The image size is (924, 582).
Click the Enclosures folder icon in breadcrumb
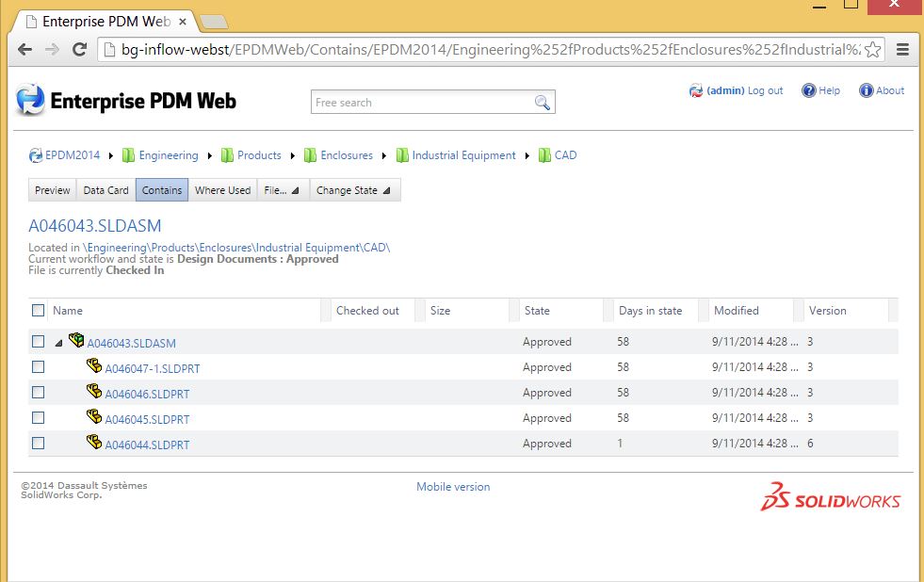[x=310, y=155]
